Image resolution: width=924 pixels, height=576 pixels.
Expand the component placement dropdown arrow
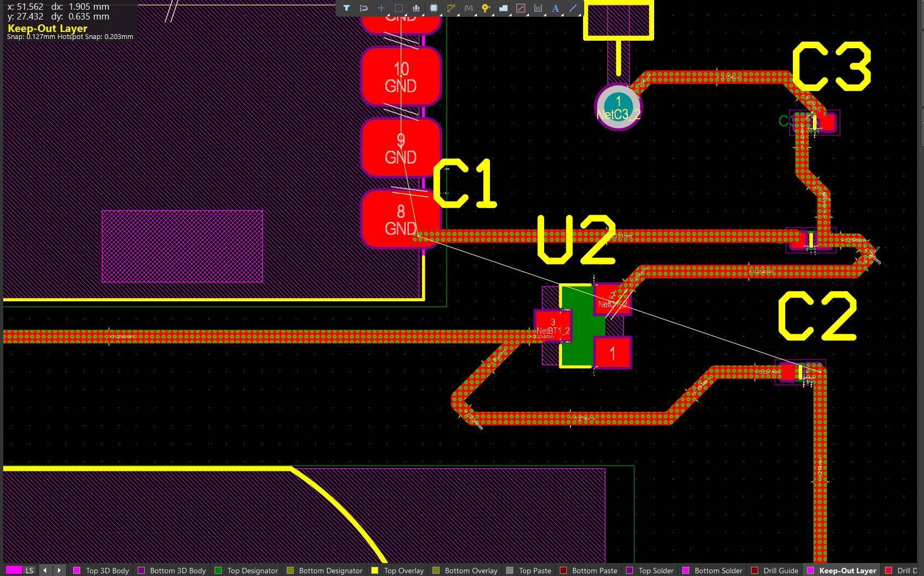(441, 14)
